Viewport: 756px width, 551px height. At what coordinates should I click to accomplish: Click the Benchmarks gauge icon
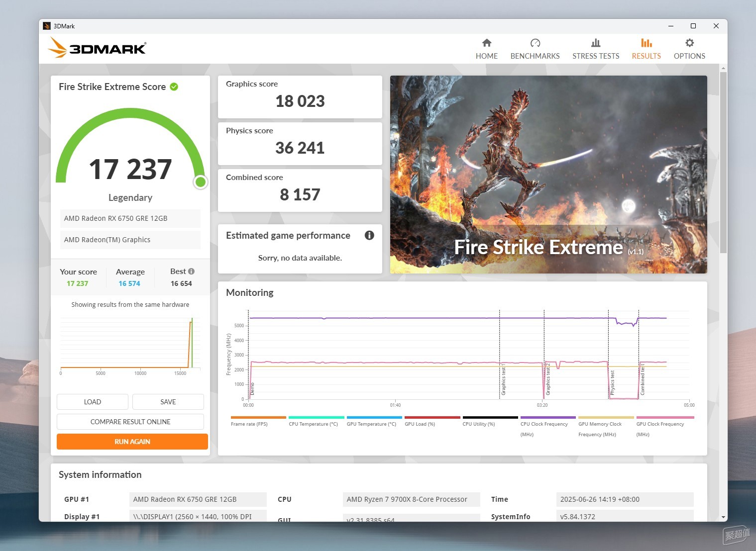tap(535, 43)
